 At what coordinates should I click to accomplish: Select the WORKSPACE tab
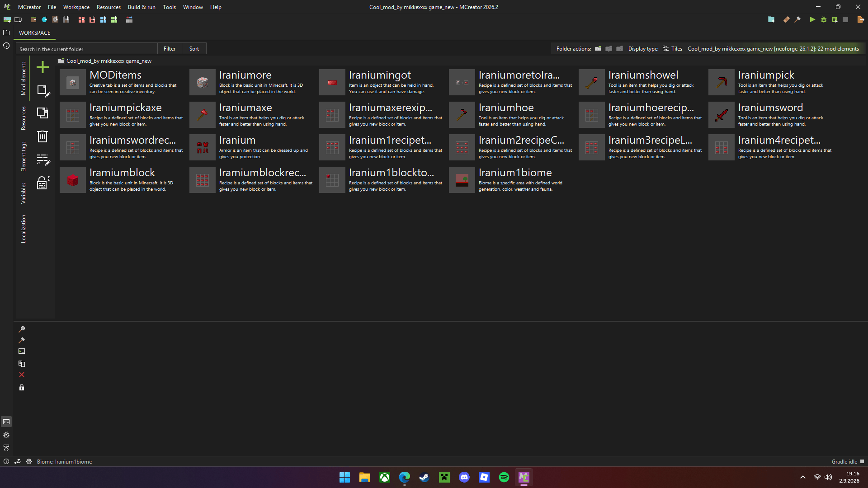(x=34, y=33)
